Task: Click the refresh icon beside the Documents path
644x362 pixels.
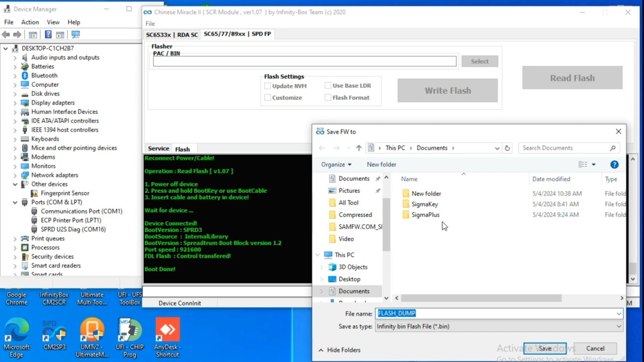Action: pos(507,148)
